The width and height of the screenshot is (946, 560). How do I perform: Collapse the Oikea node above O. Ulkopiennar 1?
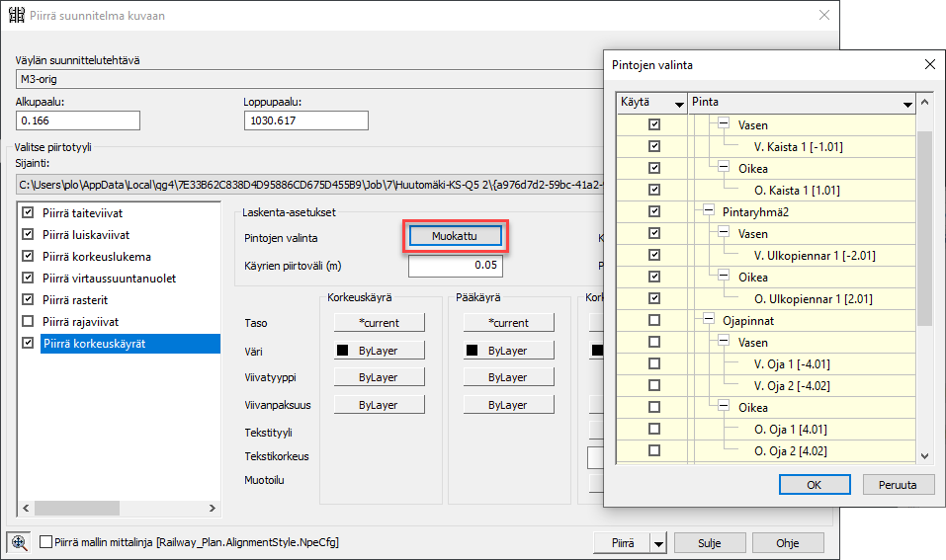pos(724,276)
